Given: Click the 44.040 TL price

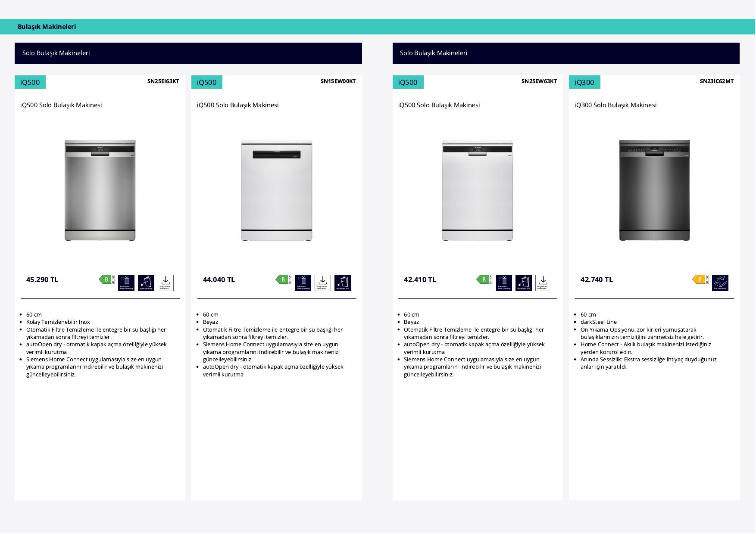Looking at the screenshot, I should pyautogui.click(x=219, y=279).
